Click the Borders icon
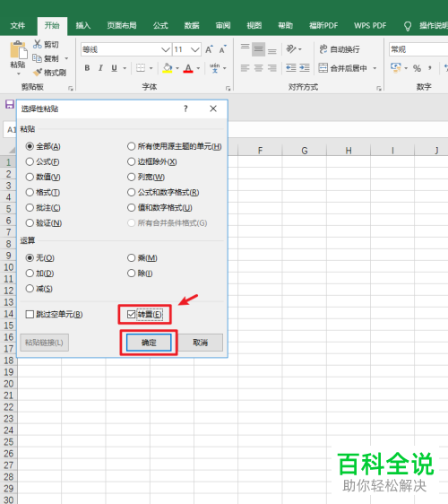Screen dimensions: 448x504 click(x=141, y=68)
